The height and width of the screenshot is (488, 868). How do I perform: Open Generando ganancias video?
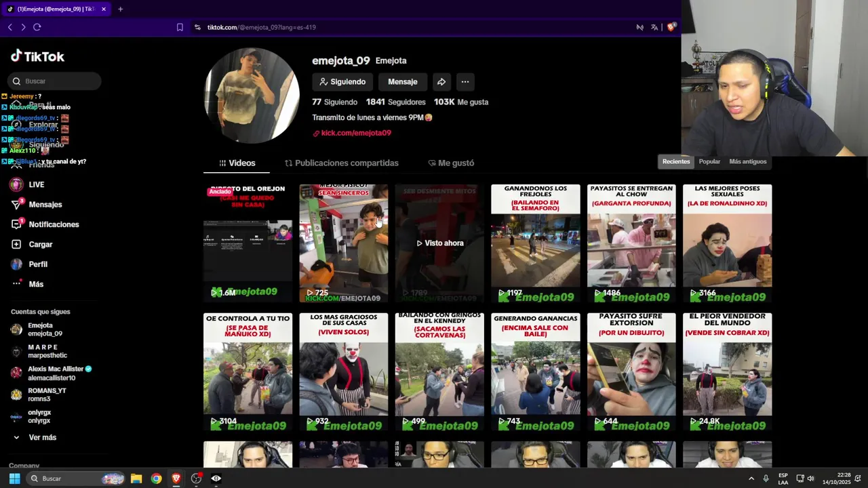click(536, 371)
